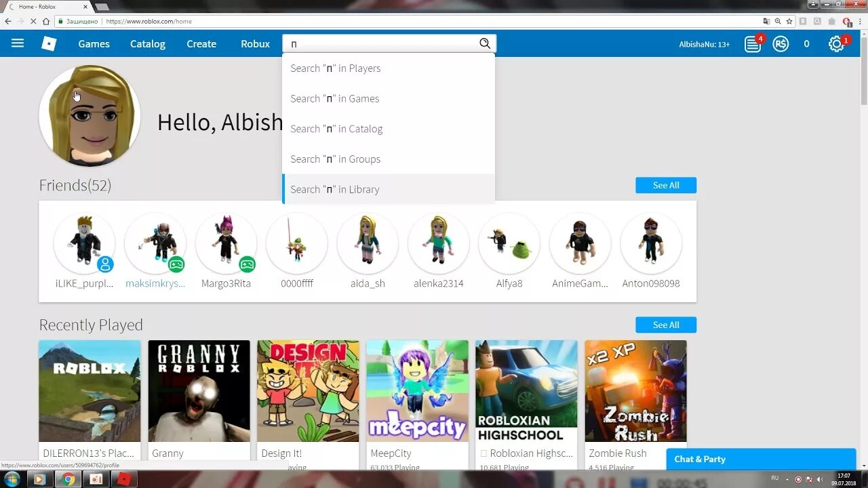Click the search magnifier icon
The image size is (868, 488).
pos(485,43)
